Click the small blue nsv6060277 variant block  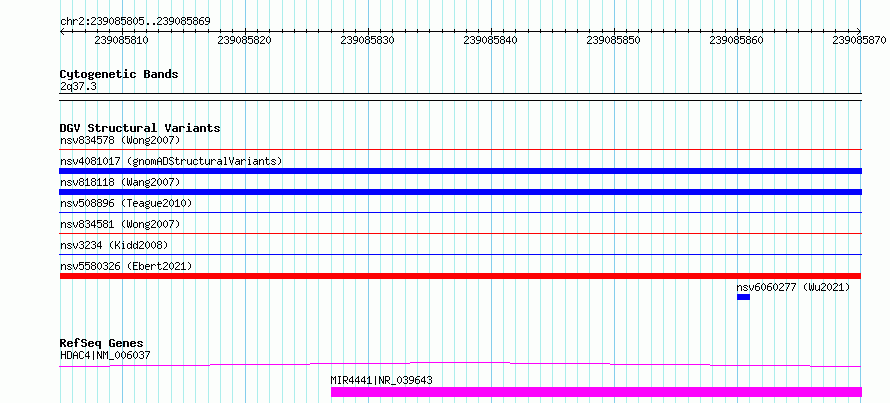[744, 297]
